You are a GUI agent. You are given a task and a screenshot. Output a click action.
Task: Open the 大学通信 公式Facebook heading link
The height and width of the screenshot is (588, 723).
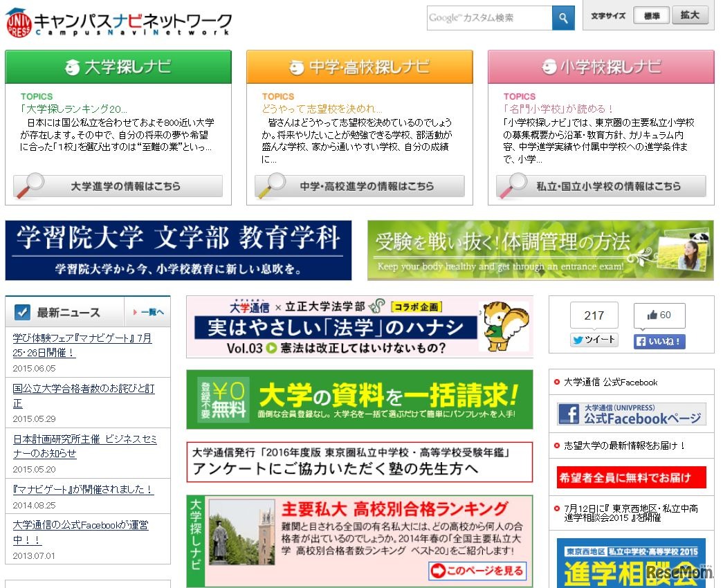[610, 383]
